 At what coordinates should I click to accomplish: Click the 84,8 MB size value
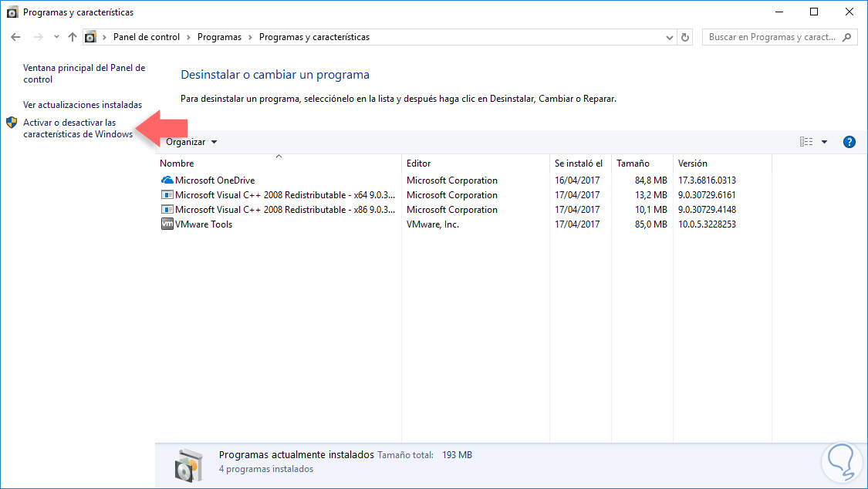pos(651,180)
